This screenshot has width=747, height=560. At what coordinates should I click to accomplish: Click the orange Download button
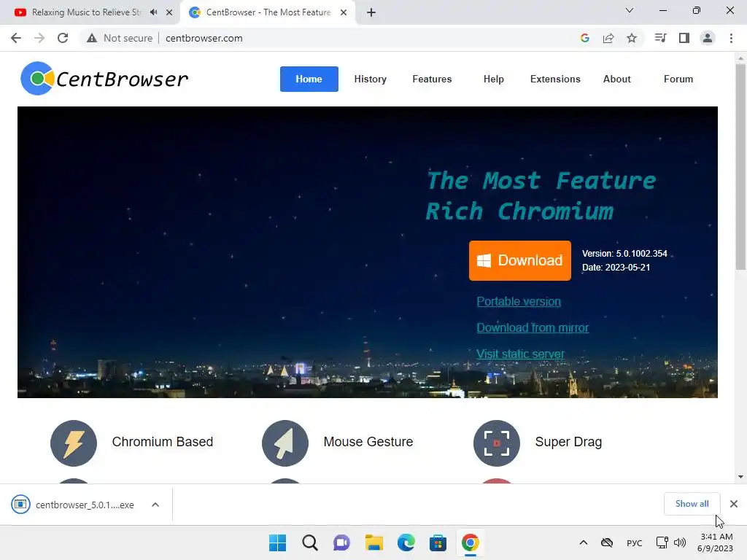519,260
